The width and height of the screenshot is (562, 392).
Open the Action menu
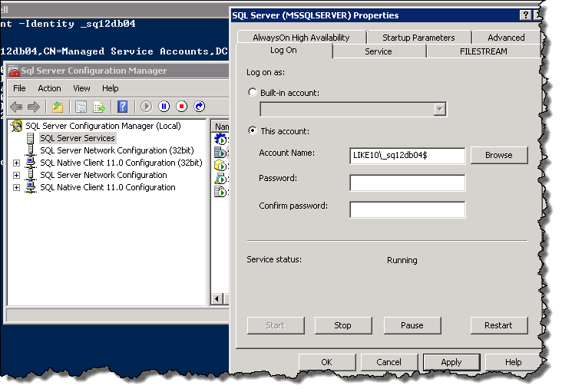(x=49, y=88)
